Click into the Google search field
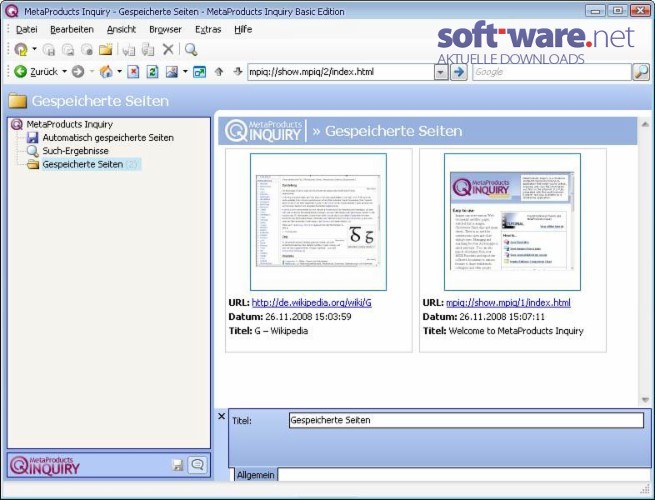The image size is (655, 500). pyautogui.click(x=551, y=72)
